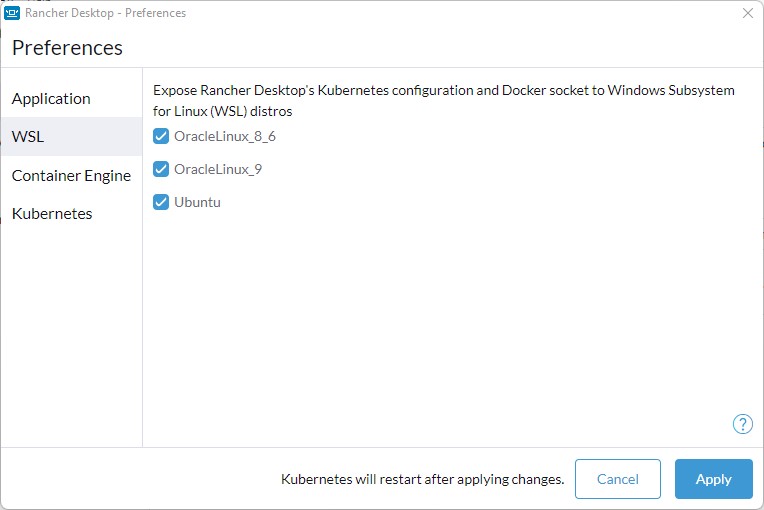Uncheck the OracleLinux_8_6 checkbox
Screen dimensions: 764x510
coord(161,136)
